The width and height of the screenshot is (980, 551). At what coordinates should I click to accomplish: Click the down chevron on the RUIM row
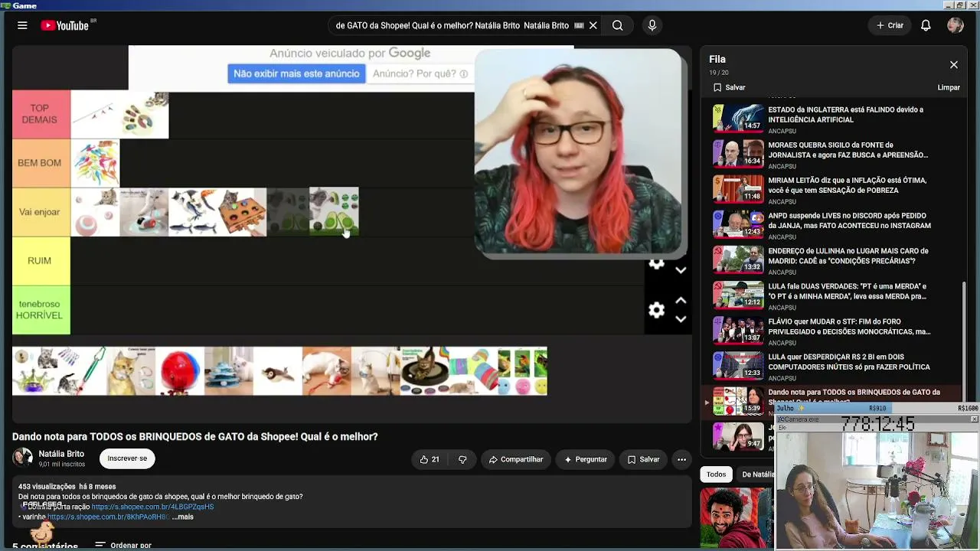(681, 270)
